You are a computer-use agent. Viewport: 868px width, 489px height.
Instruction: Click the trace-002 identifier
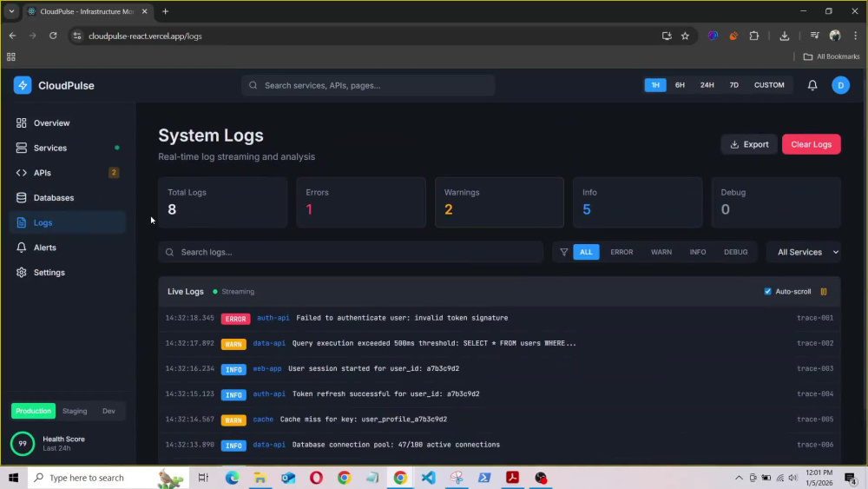pyautogui.click(x=815, y=343)
